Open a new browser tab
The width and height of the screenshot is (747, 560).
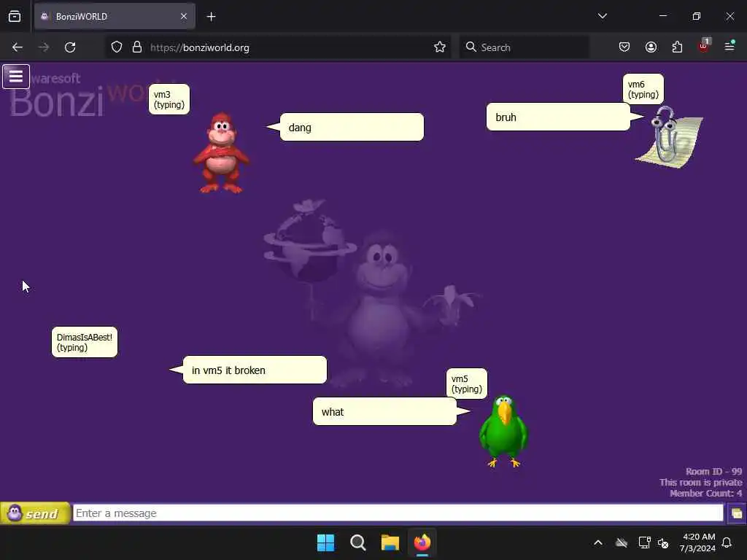click(x=212, y=17)
